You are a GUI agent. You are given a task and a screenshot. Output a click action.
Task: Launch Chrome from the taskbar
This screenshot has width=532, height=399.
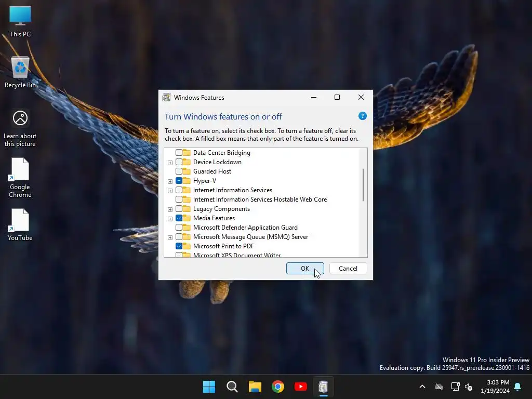[278, 387]
